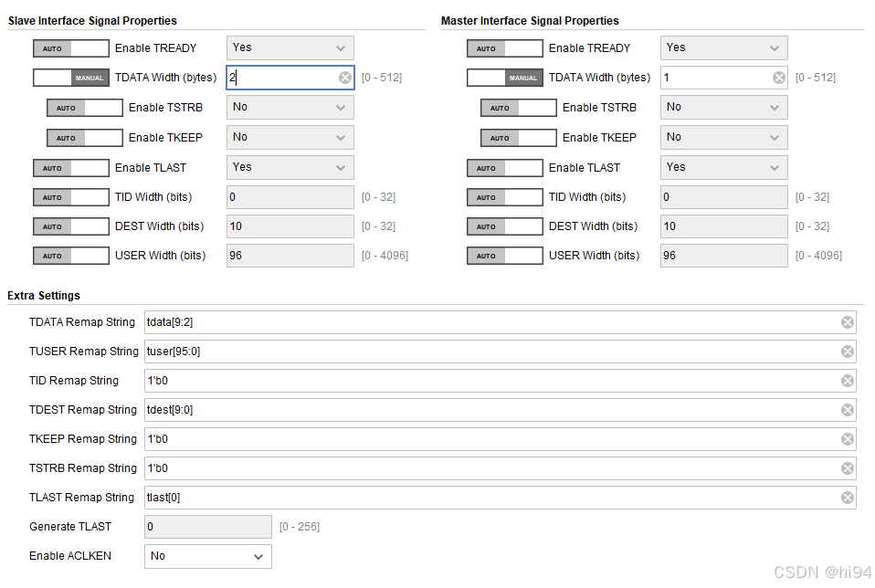Clear the TLAST Remap String field

847,498
